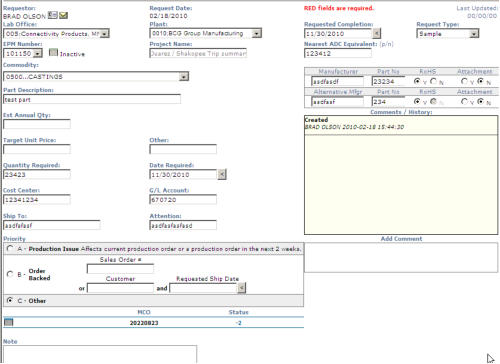Set Manufacturer Attachment to N
This screenshot has width=500, height=364.
pos(480,81)
